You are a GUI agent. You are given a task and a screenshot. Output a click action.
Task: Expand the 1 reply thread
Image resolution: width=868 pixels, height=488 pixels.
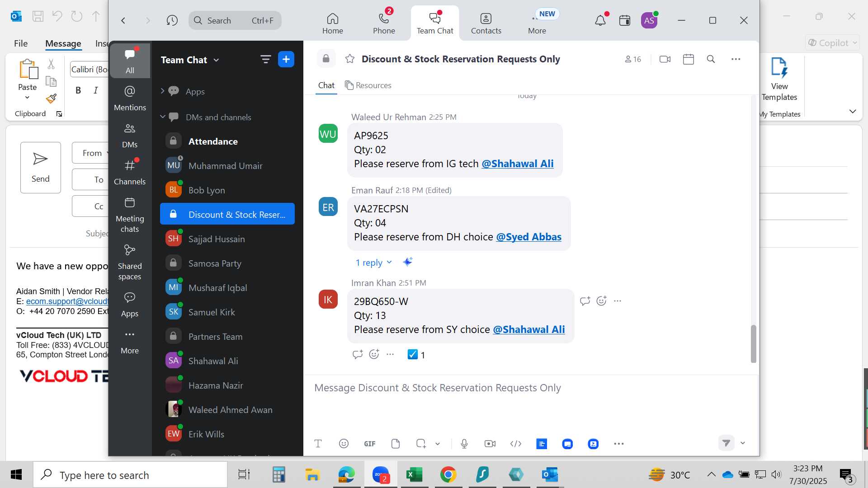coord(373,263)
